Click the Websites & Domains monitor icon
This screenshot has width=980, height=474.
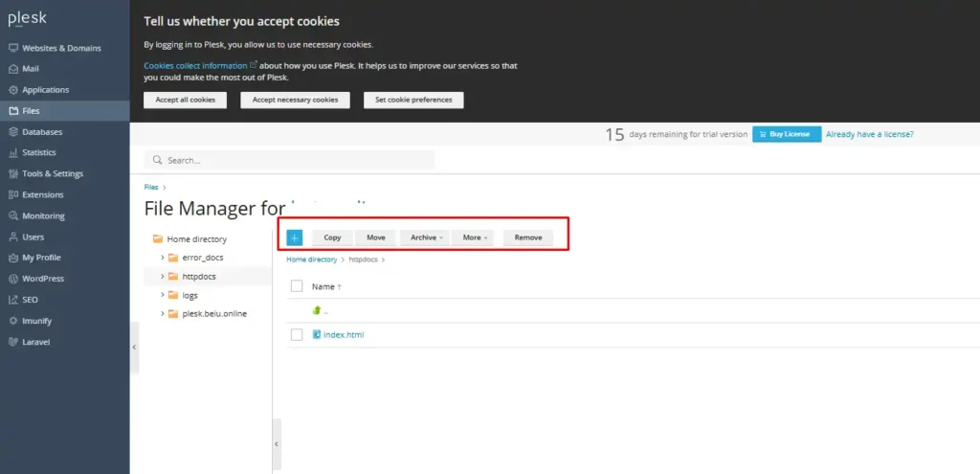pyautogui.click(x=13, y=48)
